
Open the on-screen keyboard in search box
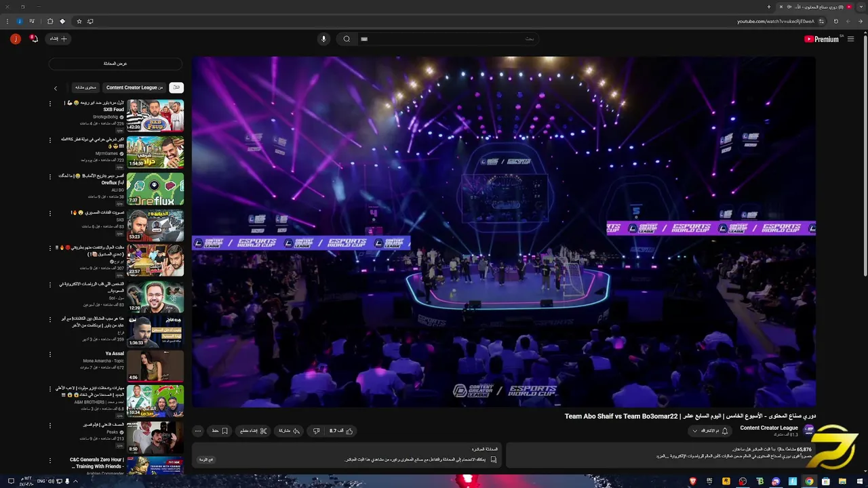coord(364,39)
